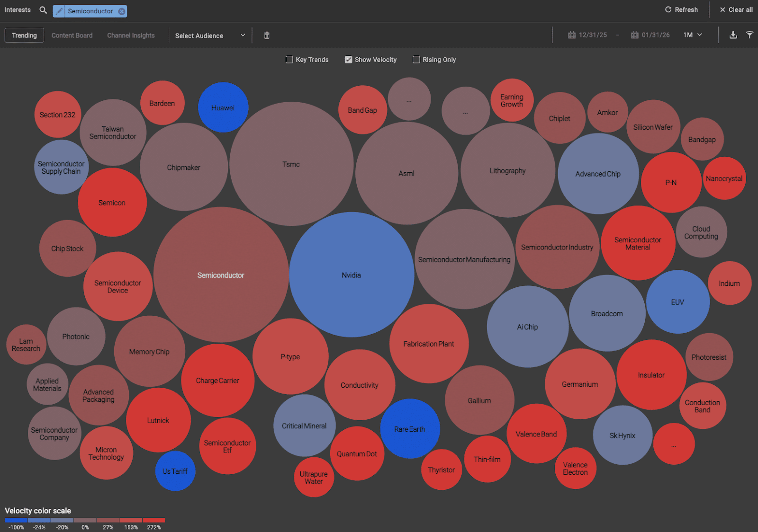Click the 0% velocity color swatch
Image resolution: width=758 pixels, height=532 pixels.
[x=85, y=520]
